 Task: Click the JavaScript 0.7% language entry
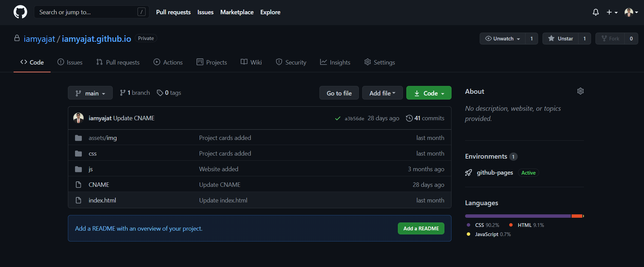(x=489, y=234)
